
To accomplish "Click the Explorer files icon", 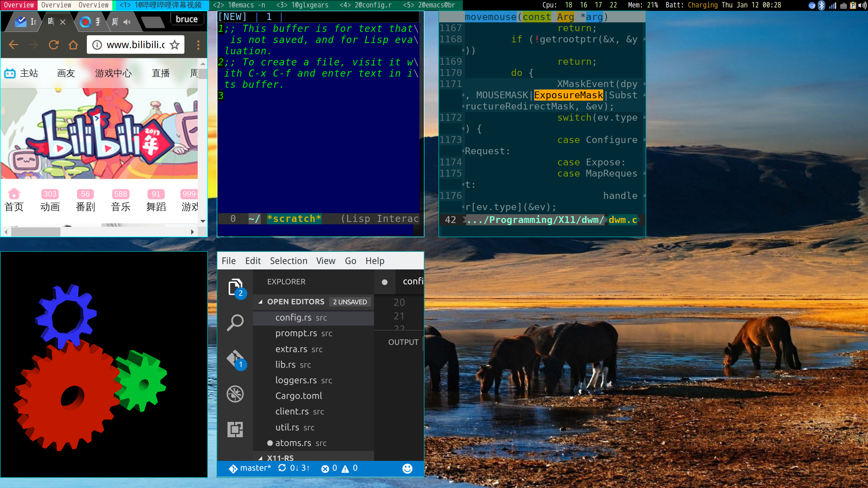I will click(235, 287).
